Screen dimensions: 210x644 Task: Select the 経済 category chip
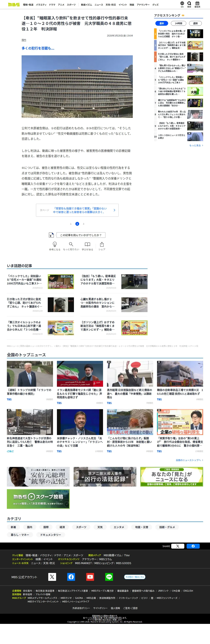click(x=62, y=527)
